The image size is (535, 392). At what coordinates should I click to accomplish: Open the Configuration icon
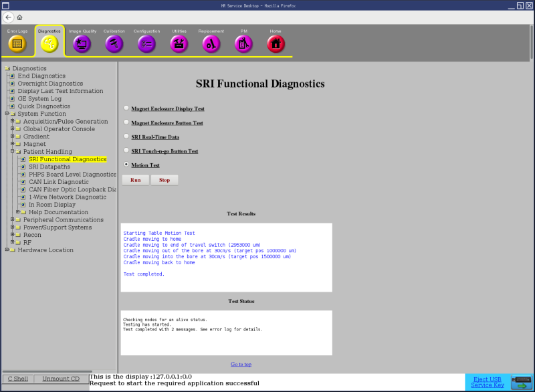(x=146, y=43)
